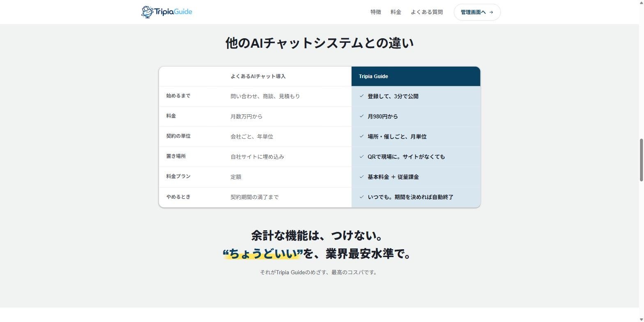The height and width of the screenshot is (322, 644).
Task: Click the line それがTripia Guideのめざす、最高のコスパです。
Action: pos(318,272)
